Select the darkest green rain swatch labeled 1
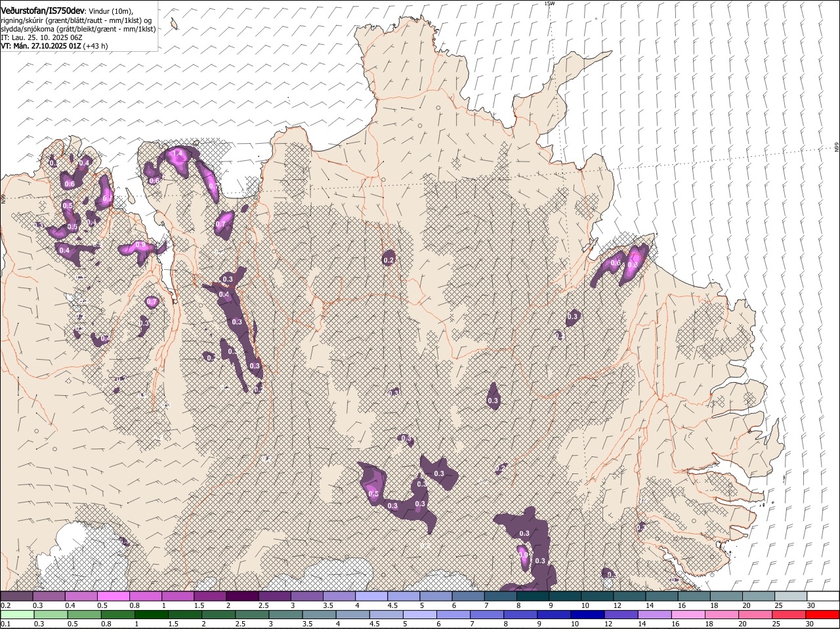The height and width of the screenshot is (629, 840). (x=151, y=615)
